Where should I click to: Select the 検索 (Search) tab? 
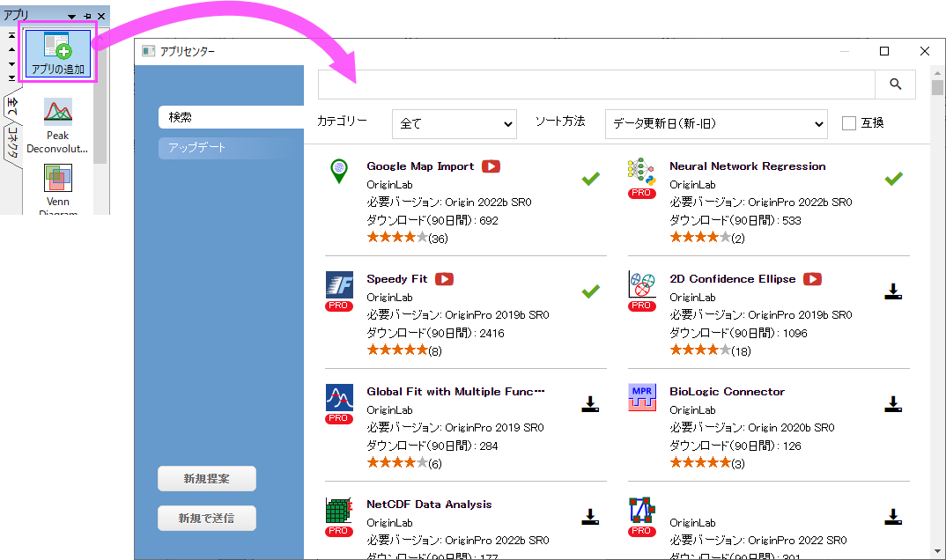[231, 117]
